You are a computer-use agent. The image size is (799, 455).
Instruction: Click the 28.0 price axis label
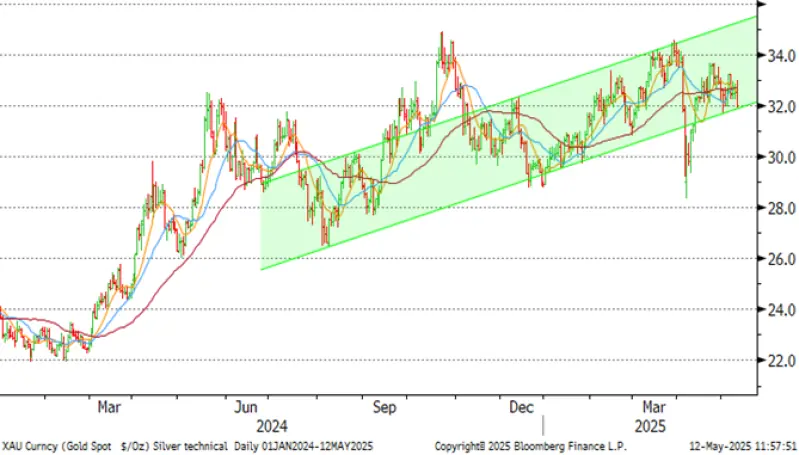click(782, 208)
